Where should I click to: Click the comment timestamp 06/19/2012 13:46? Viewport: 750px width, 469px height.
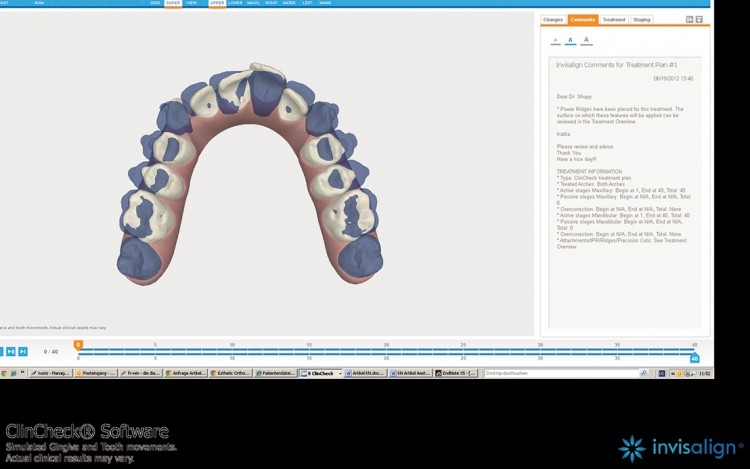[x=673, y=78]
